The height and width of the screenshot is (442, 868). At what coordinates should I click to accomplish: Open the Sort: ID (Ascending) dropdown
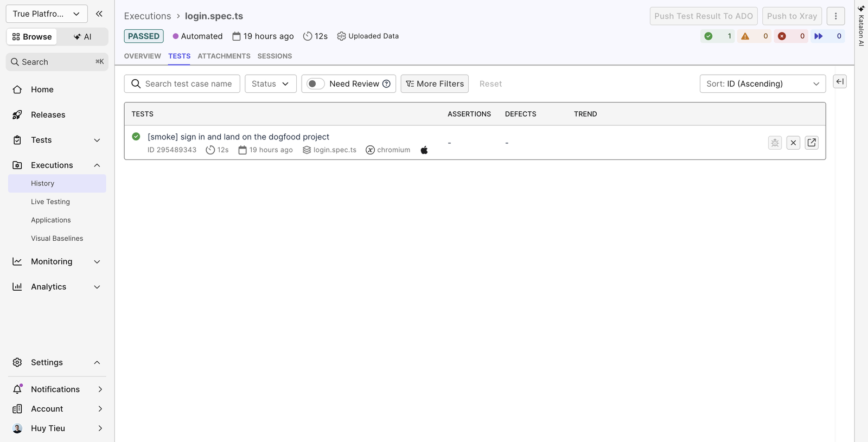pyautogui.click(x=763, y=84)
